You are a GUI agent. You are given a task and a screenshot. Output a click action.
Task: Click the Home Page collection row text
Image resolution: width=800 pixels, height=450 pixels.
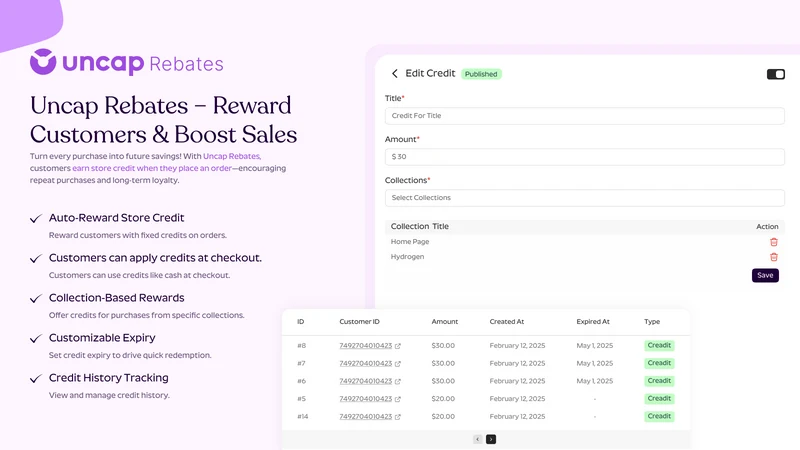410,242
